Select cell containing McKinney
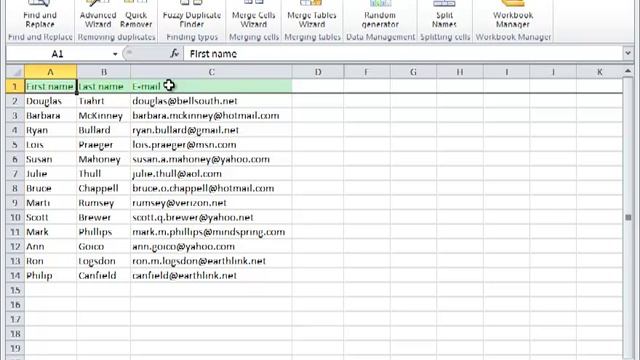This screenshot has height=360, width=640. click(x=104, y=116)
